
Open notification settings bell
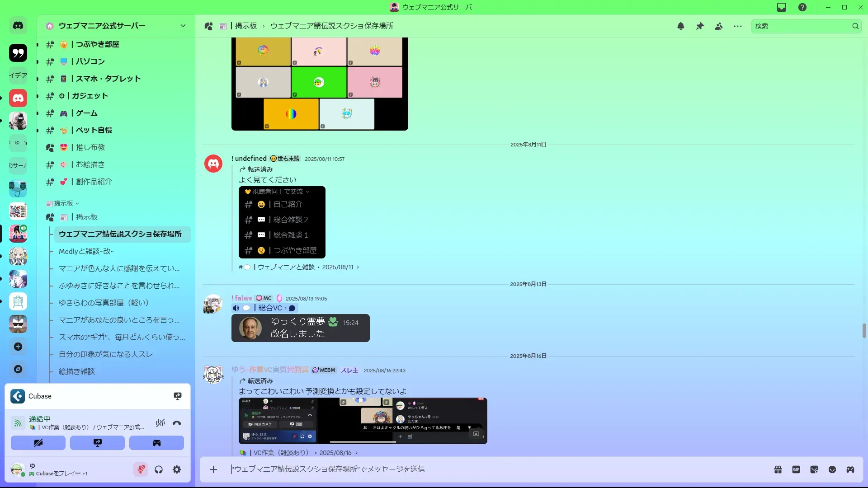pos(681,26)
